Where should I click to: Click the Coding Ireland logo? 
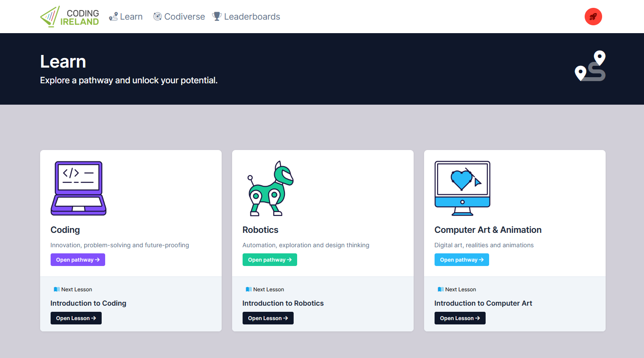click(70, 17)
